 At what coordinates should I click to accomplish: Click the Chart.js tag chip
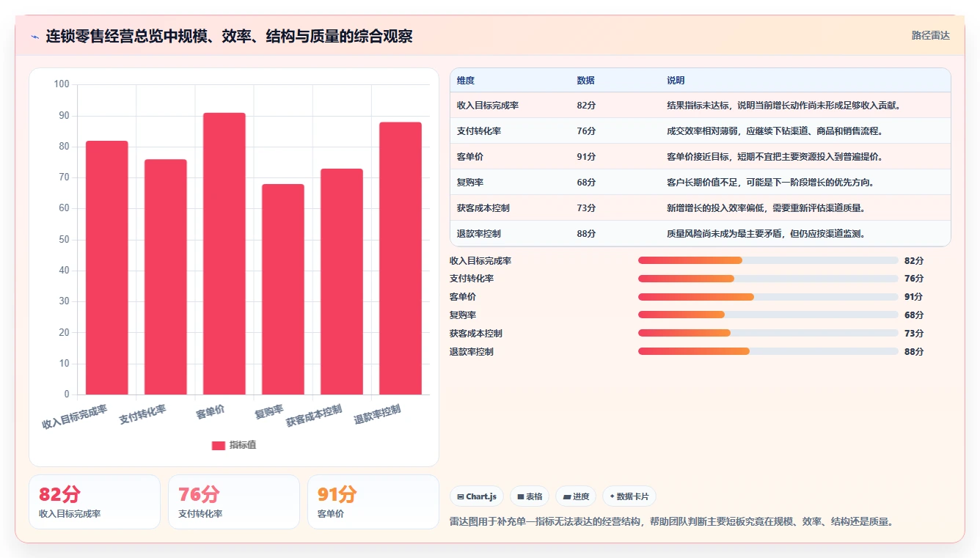(477, 496)
